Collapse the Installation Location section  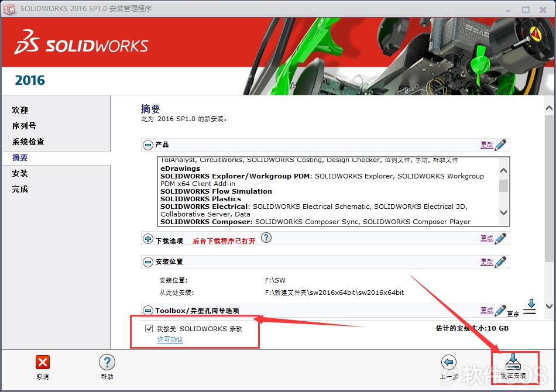148,262
